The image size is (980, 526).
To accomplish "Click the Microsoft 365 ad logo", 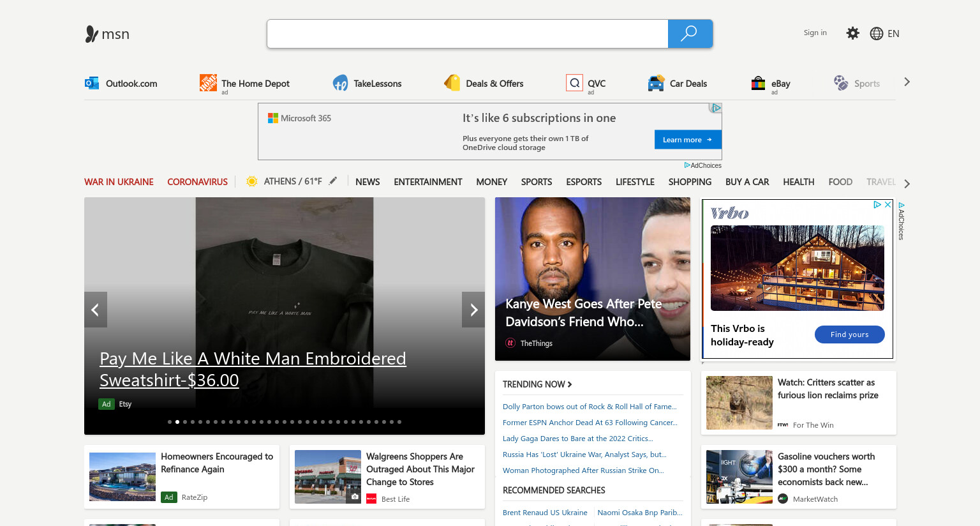I will [x=299, y=118].
